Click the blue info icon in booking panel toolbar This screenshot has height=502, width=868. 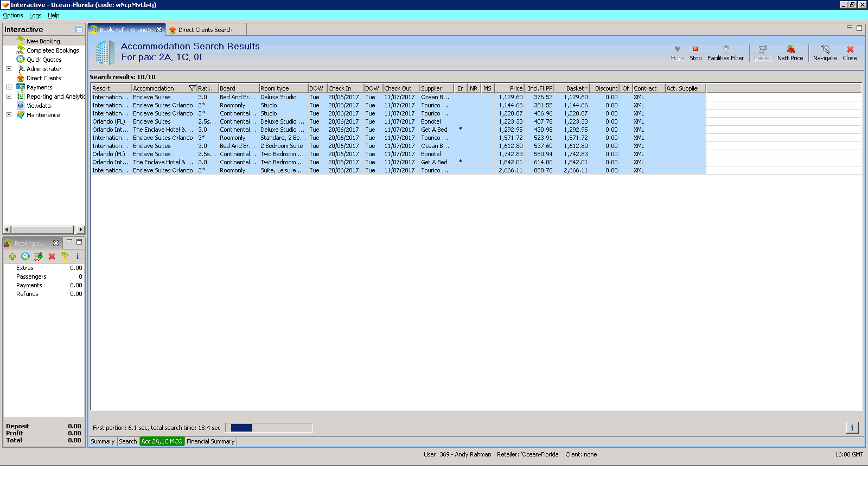pos(78,256)
